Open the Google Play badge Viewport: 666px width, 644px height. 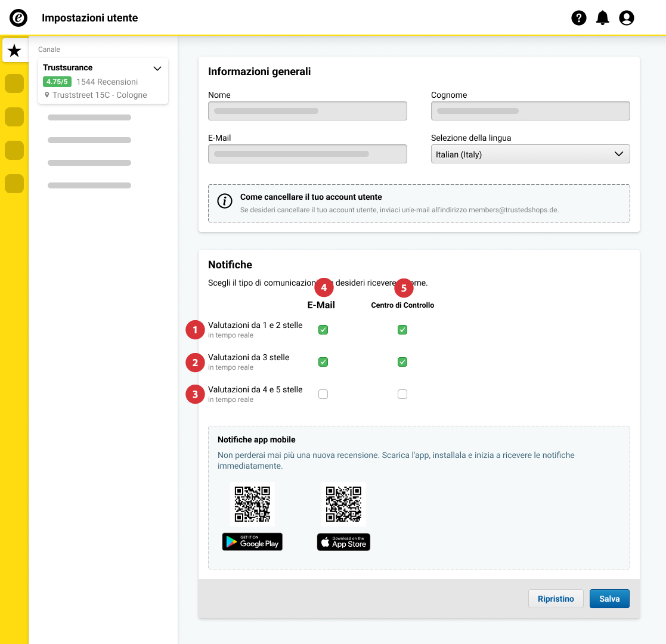point(252,541)
